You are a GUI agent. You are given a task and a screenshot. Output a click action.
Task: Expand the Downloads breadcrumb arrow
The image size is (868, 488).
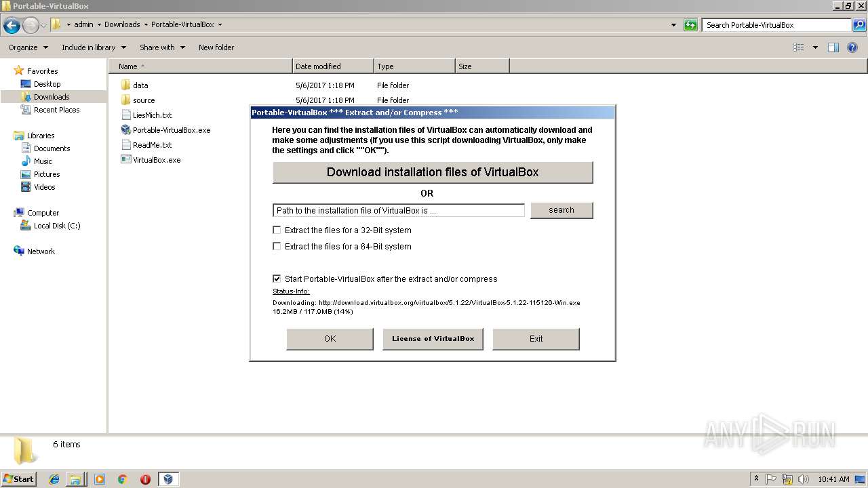tap(146, 24)
